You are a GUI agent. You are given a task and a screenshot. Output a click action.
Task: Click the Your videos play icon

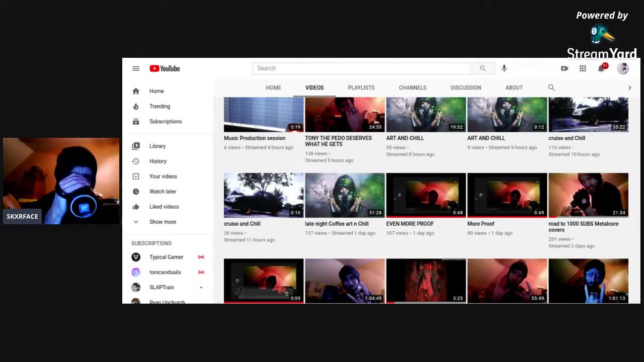[136, 176]
